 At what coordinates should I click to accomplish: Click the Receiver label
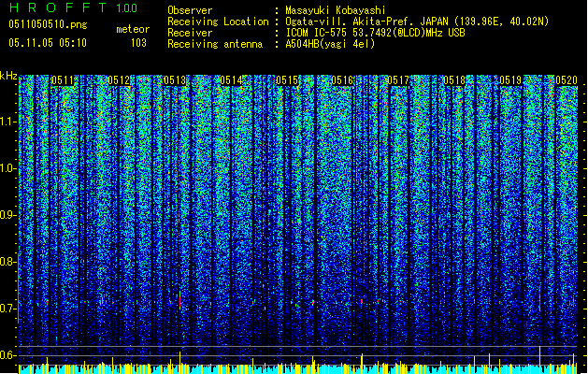tap(190, 33)
